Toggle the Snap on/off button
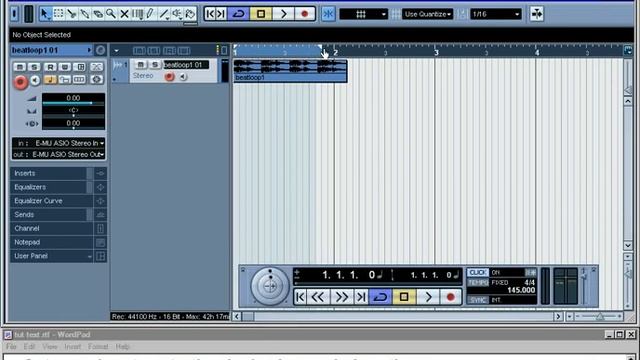 point(328,14)
